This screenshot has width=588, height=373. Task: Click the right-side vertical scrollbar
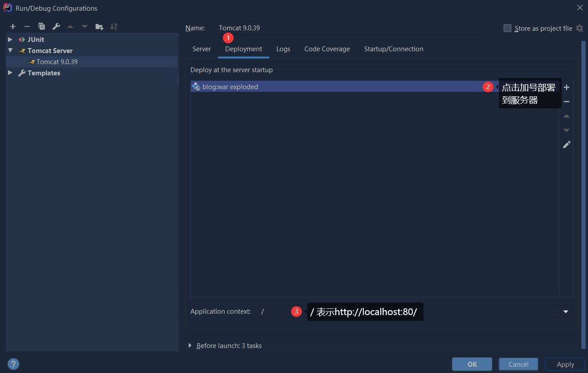pos(584,195)
